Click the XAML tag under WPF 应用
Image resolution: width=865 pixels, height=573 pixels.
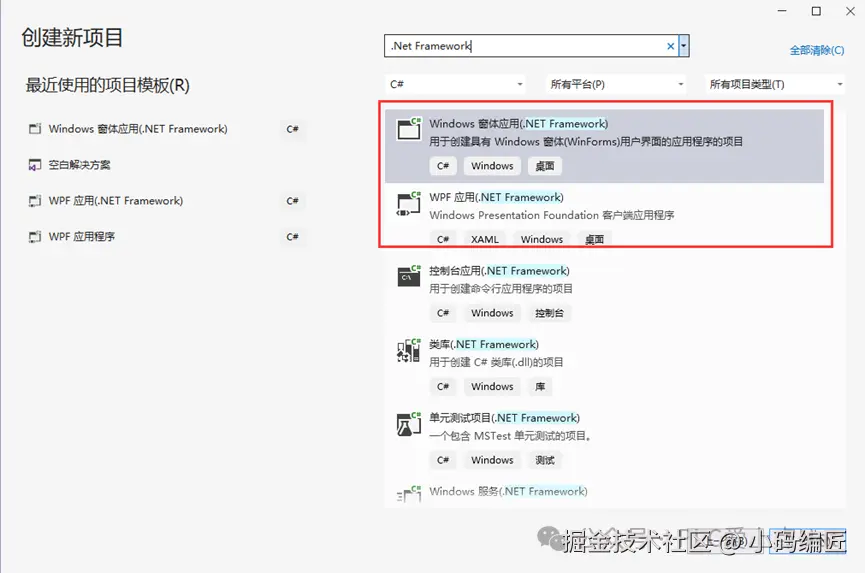pyautogui.click(x=485, y=239)
